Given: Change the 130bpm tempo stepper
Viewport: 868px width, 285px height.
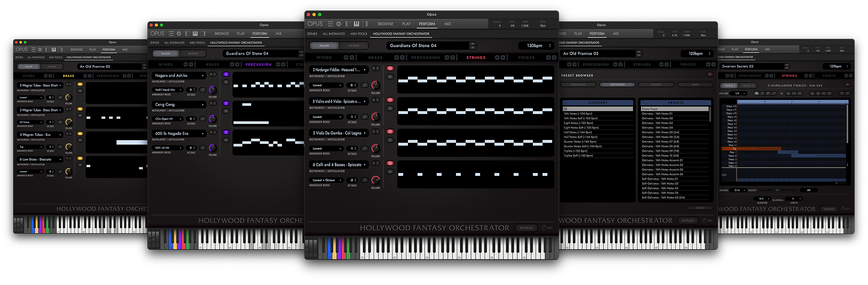Looking at the screenshot, I should click(x=550, y=46).
